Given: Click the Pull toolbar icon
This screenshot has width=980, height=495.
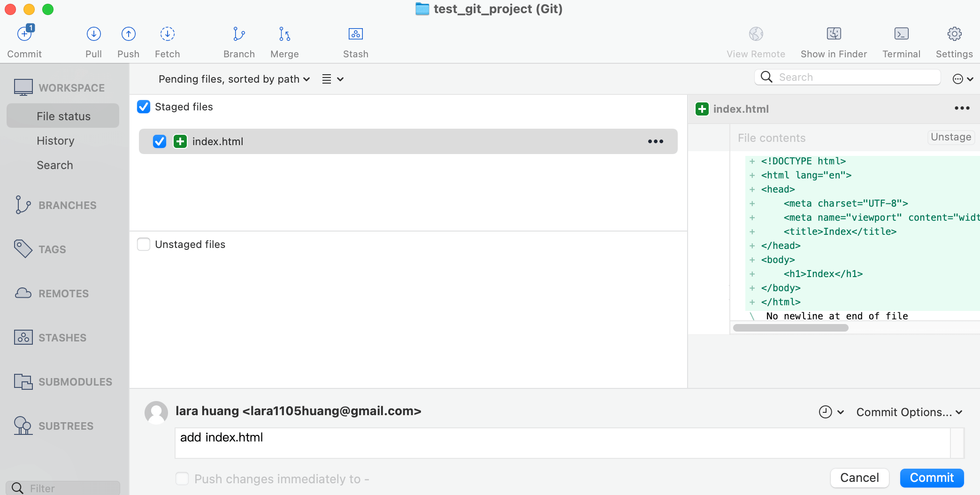Looking at the screenshot, I should [93, 35].
